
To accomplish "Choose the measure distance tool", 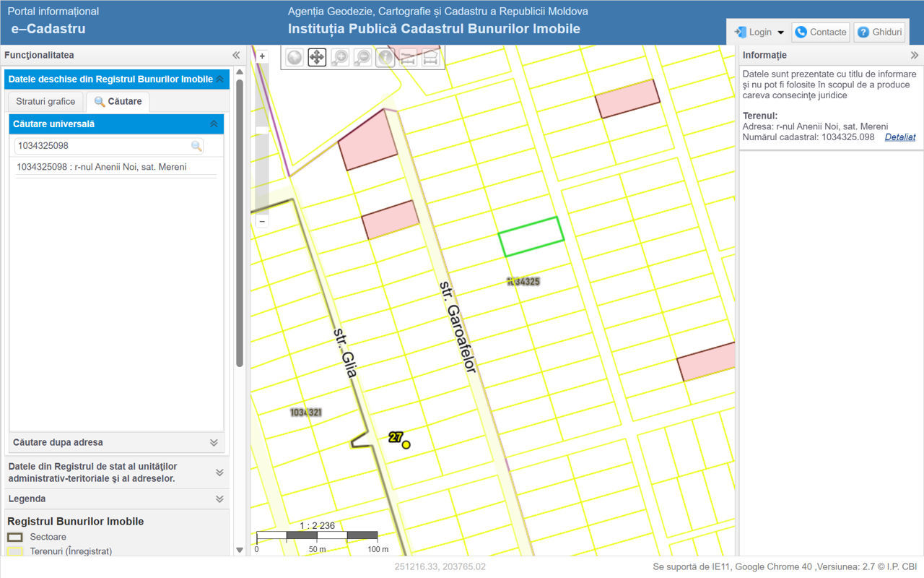I will (408, 57).
